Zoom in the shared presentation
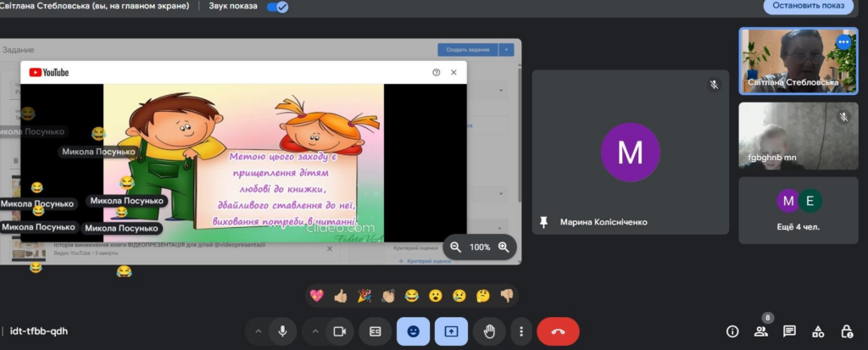 [x=504, y=247]
